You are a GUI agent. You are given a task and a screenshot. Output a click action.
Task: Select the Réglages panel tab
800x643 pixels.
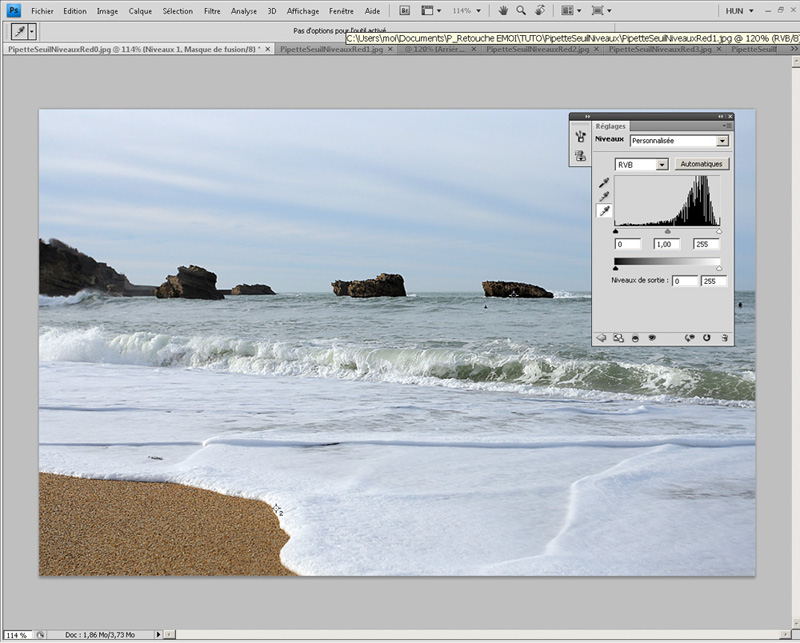pos(610,126)
